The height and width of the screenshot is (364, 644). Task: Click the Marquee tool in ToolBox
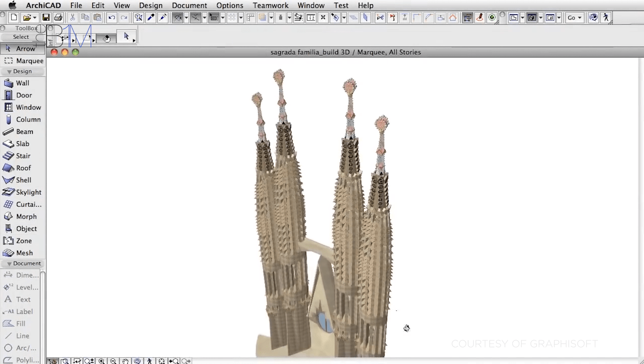click(x=22, y=61)
